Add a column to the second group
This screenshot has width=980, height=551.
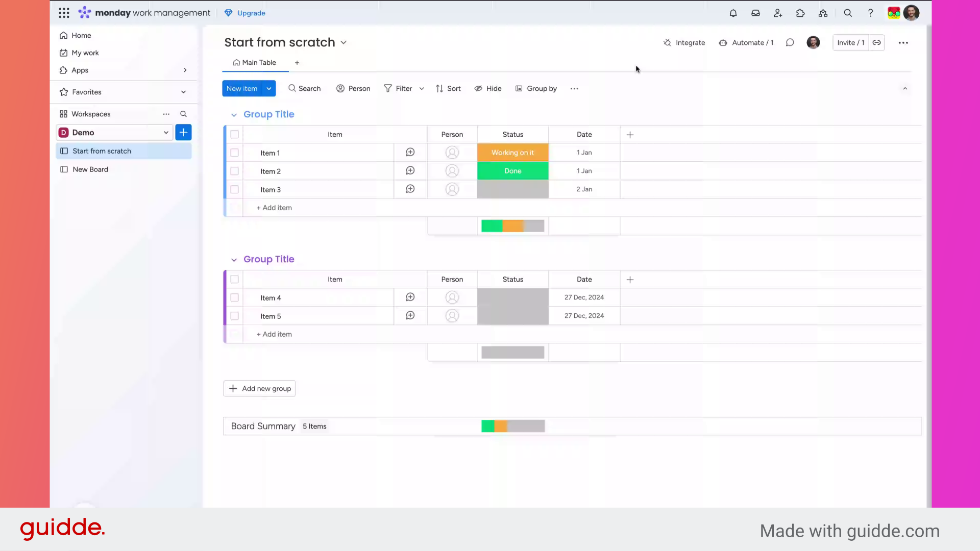630,280
